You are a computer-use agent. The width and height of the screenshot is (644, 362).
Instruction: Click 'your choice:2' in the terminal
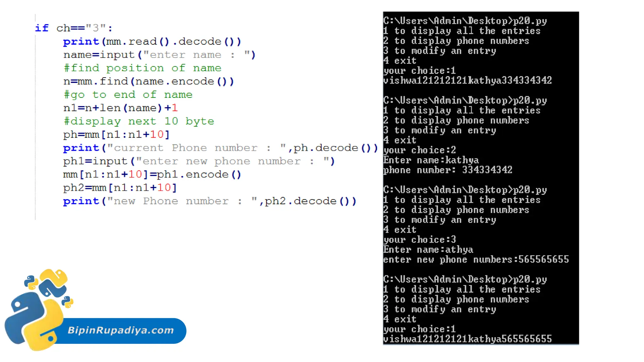click(x=419, y=150)
